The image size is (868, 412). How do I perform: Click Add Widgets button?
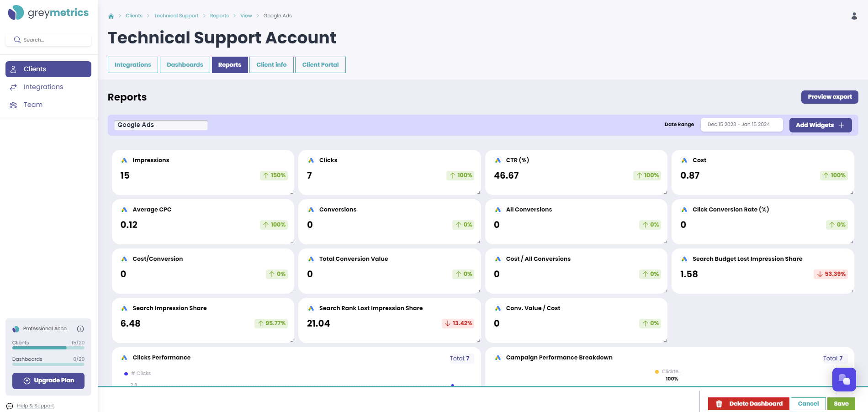[820, 125]
